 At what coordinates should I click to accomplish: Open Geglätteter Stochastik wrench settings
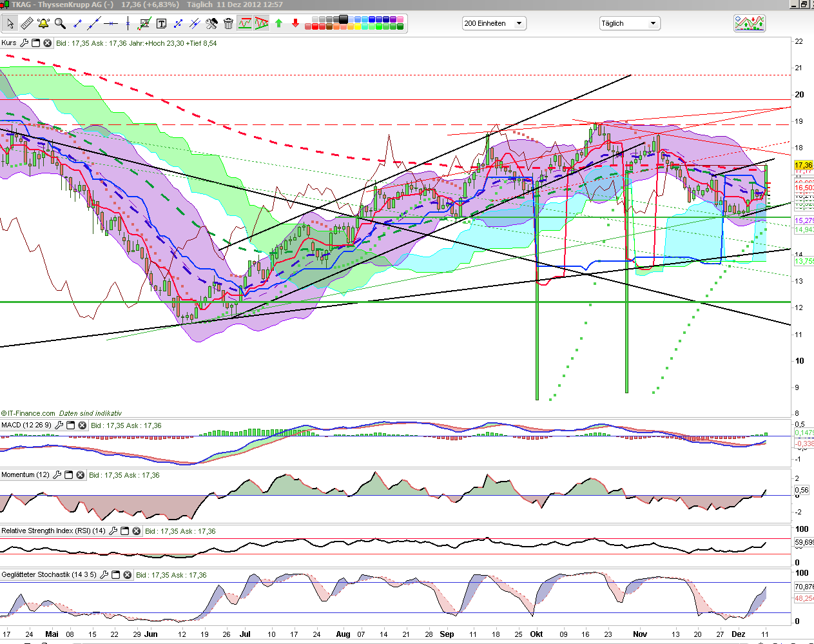coord(104,575)
